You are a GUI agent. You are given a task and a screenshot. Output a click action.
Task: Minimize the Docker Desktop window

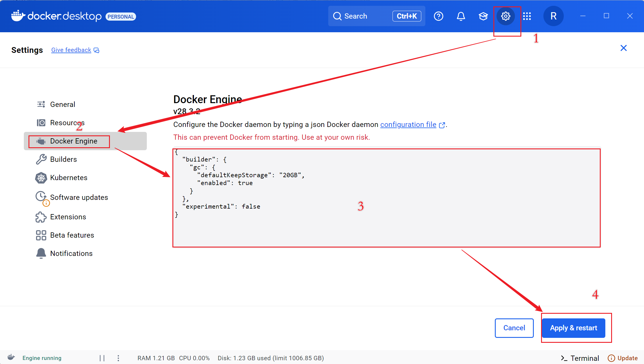(583, 16)
